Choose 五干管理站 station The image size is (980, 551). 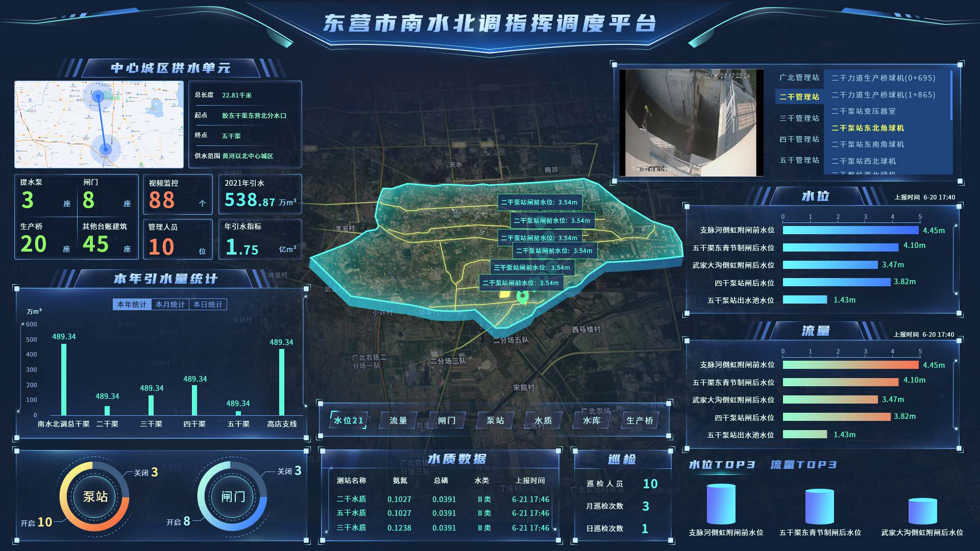799,160
